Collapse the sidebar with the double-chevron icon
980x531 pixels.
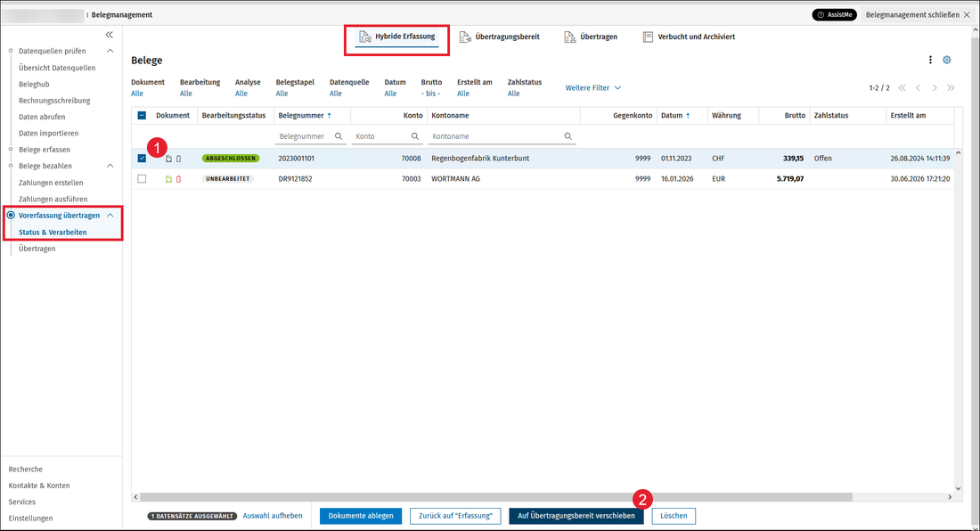110,35
